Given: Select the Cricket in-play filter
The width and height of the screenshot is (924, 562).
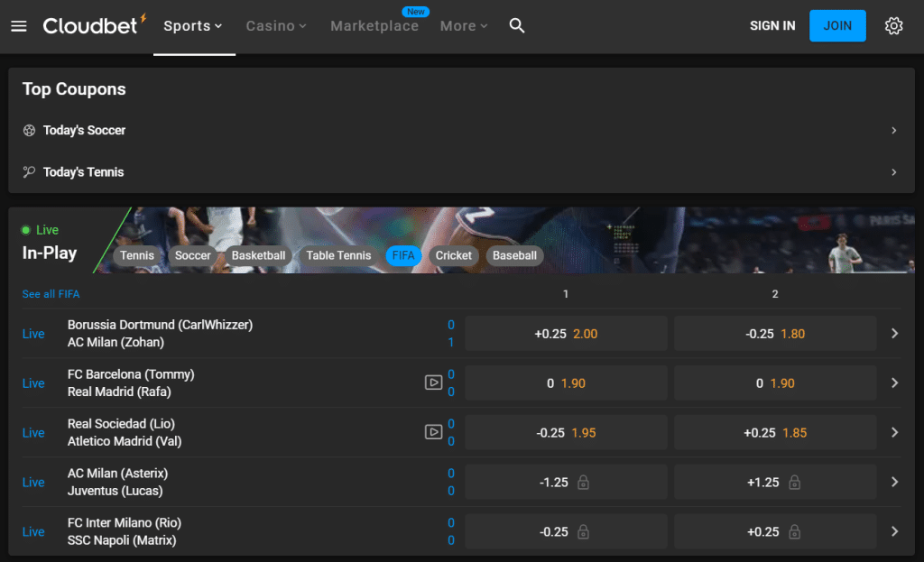Looking at the screenshot, I should tap(453, 255).
